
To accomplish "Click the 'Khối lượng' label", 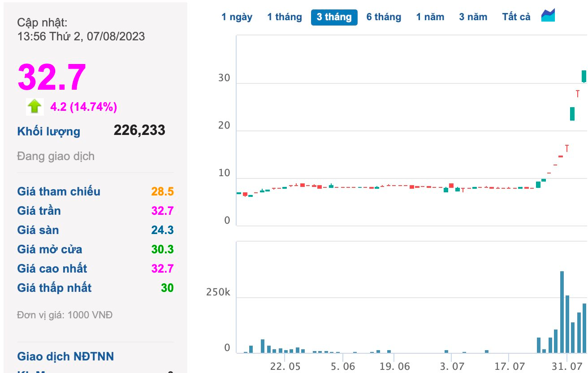I will [x=49, y=132].
